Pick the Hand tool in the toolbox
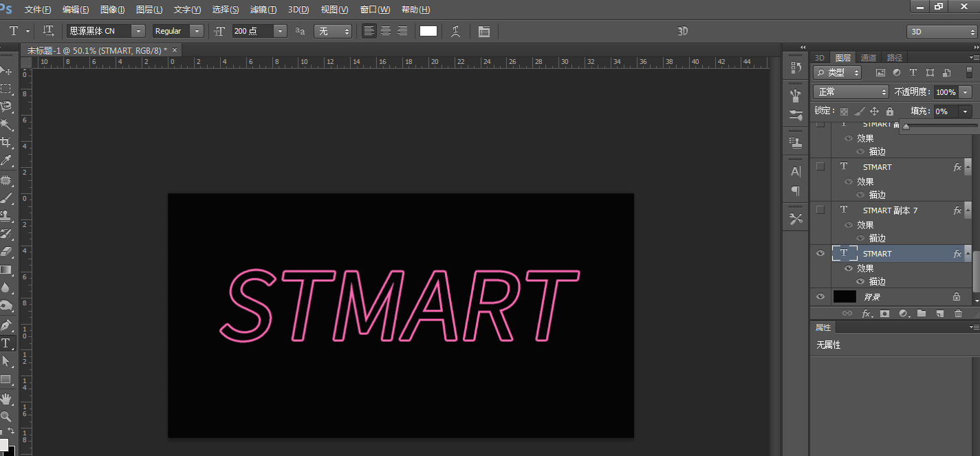 click(x=6, y=399)
